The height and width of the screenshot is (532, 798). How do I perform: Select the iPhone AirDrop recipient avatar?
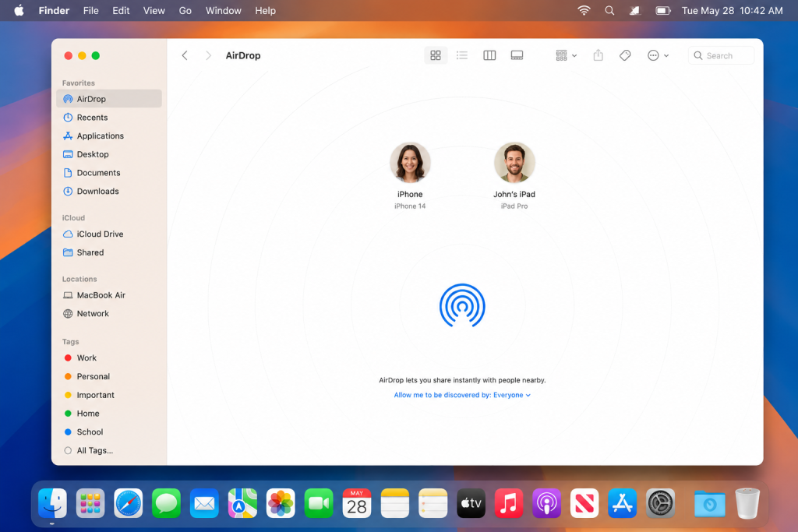pos(410,163)
